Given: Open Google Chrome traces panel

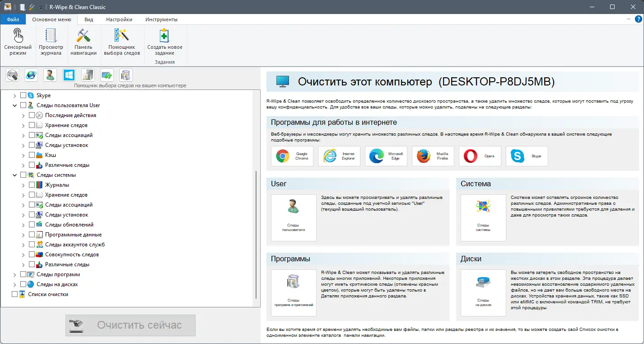Looking at the screenshot, I should (292, 156).
